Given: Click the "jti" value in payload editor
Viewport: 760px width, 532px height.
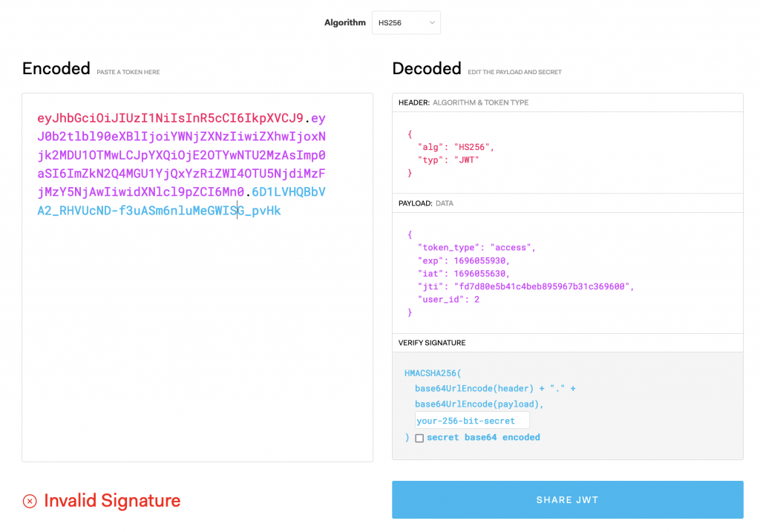Looking at the screenshot, I should (x=542, y=287).
